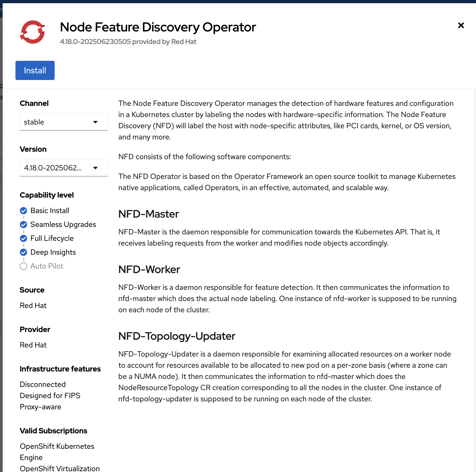Close the operator details panel
476x472 pixels.
461,25
